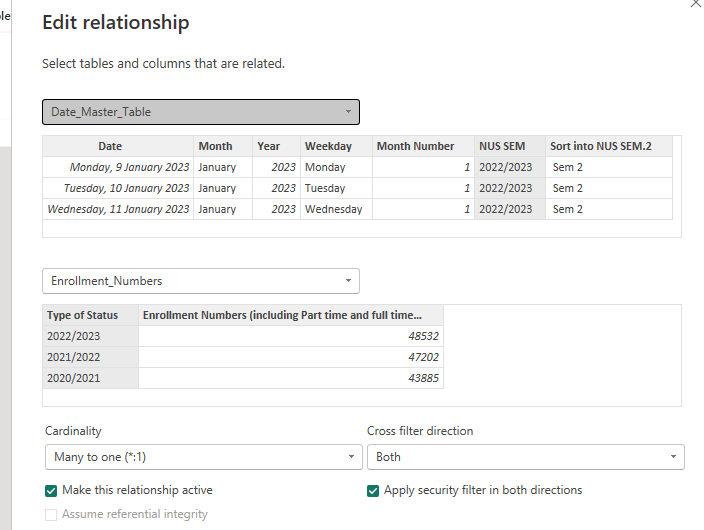Click the 2021/2022 Type of Status cell

[91, 357]
